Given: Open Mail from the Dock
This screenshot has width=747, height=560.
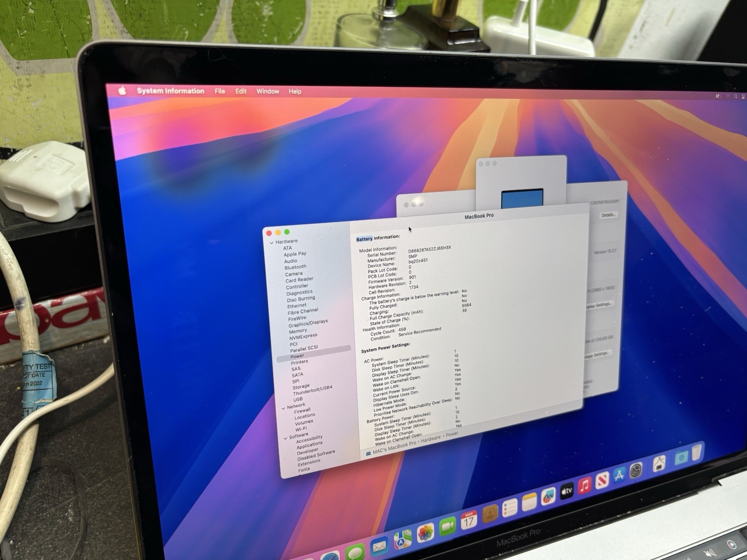Looking at the screenshot, I should pos(379,546).
